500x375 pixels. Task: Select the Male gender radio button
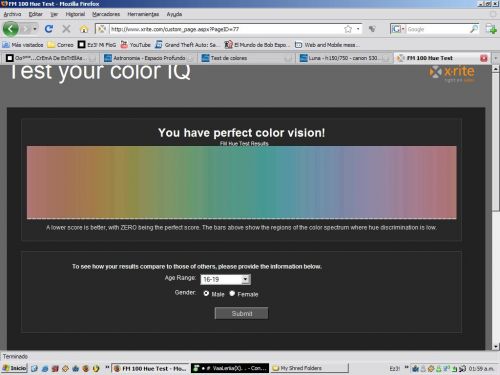click(206, 293)
